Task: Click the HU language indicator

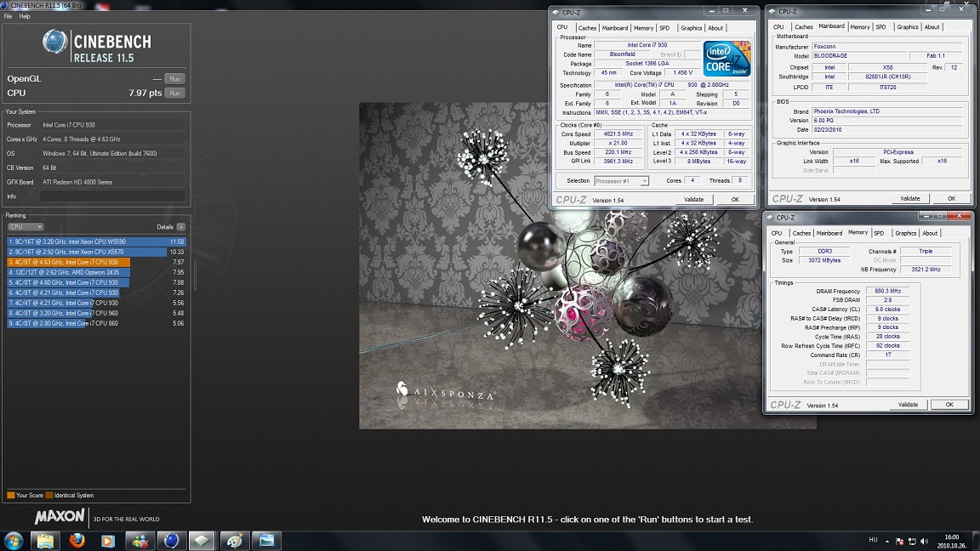Action: [x=873, y=540]
